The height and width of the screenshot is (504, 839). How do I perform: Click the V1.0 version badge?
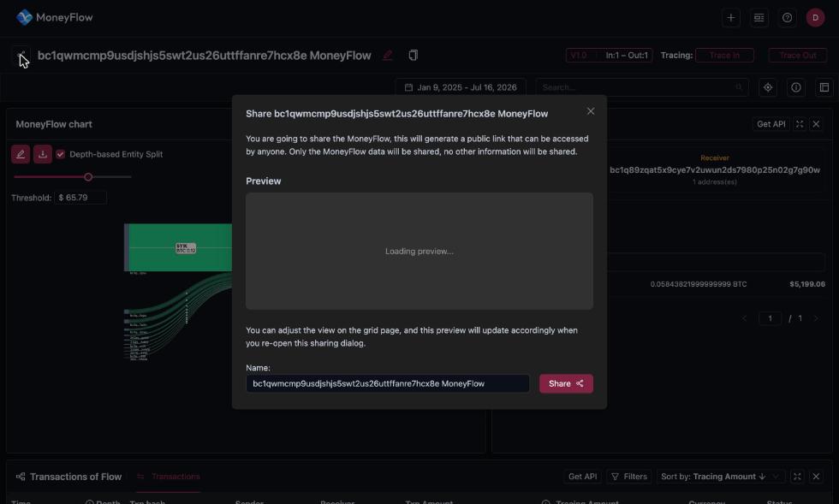coord(579,55)
